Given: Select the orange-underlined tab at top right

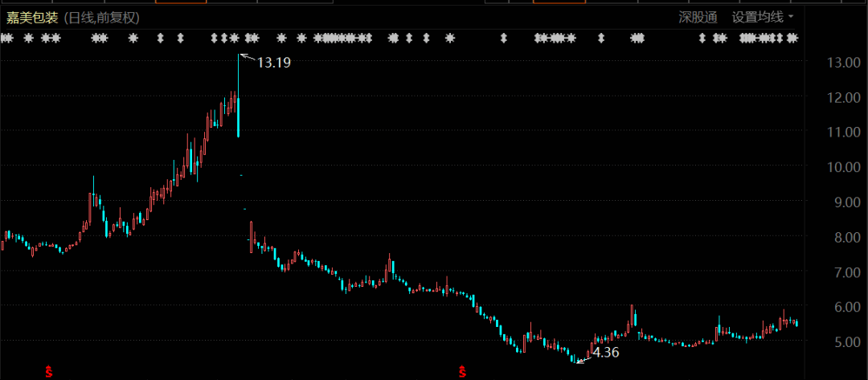Looking at the screenshot, I should pyautogui.click(x=559, y=2).
